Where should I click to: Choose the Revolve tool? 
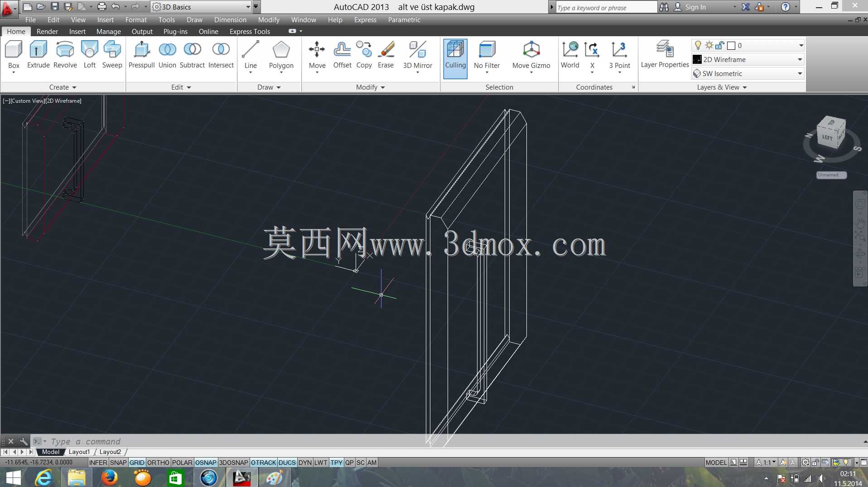(x=65, y=55)
